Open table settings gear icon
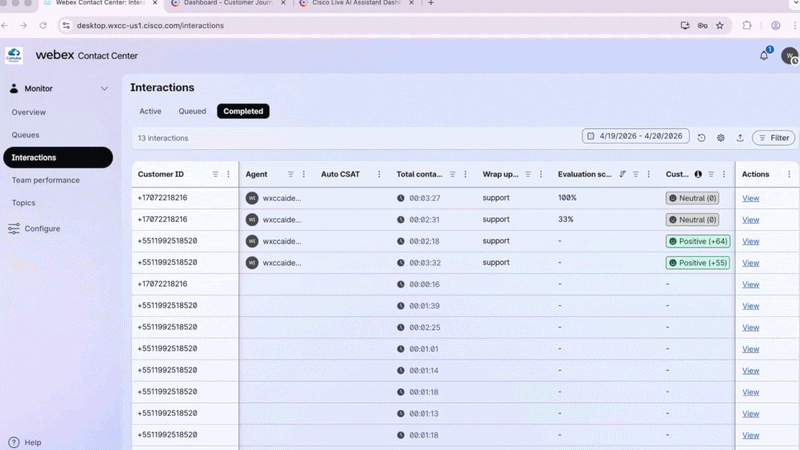The image size is (800, 450). click(x=720, y=138)
